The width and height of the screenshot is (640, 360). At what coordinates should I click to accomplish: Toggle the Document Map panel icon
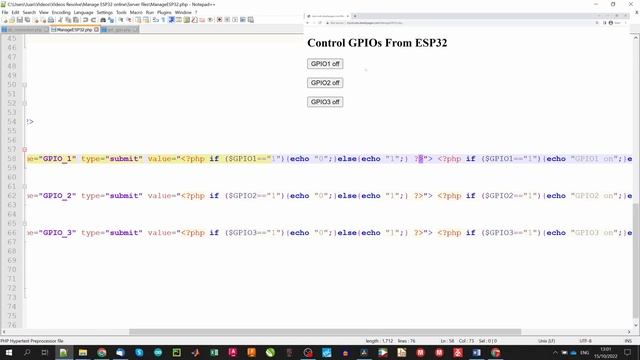[x=187, y=20]
